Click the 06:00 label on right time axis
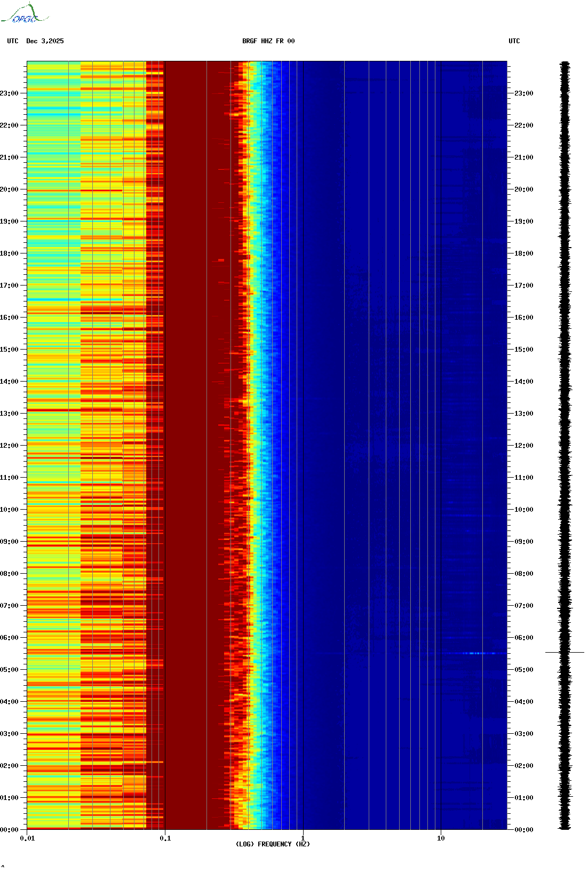 [x=523, y=638]
